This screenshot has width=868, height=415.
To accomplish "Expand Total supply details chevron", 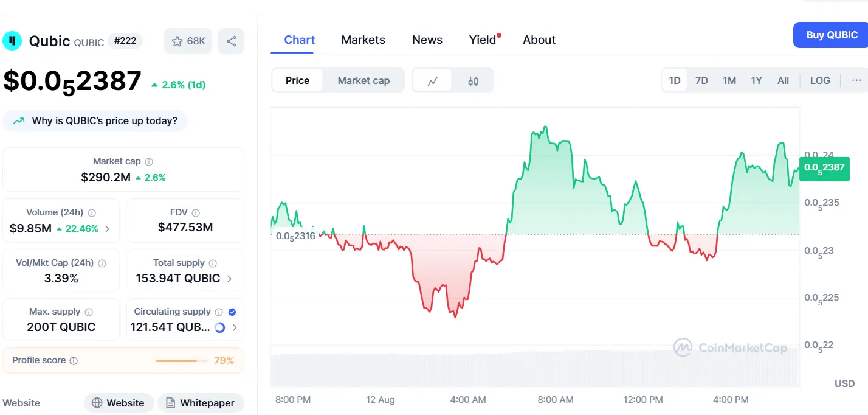I will pos(229,279).
